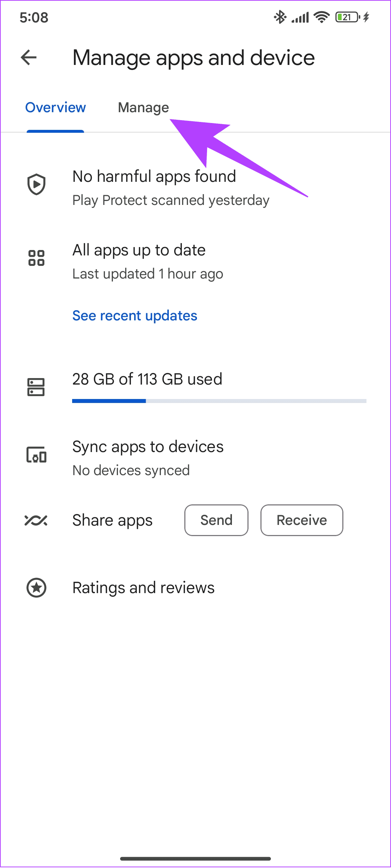This screenshot has width=391, height=868.
Task: Tap the Receive button
Action: click(x=302, y=520)
